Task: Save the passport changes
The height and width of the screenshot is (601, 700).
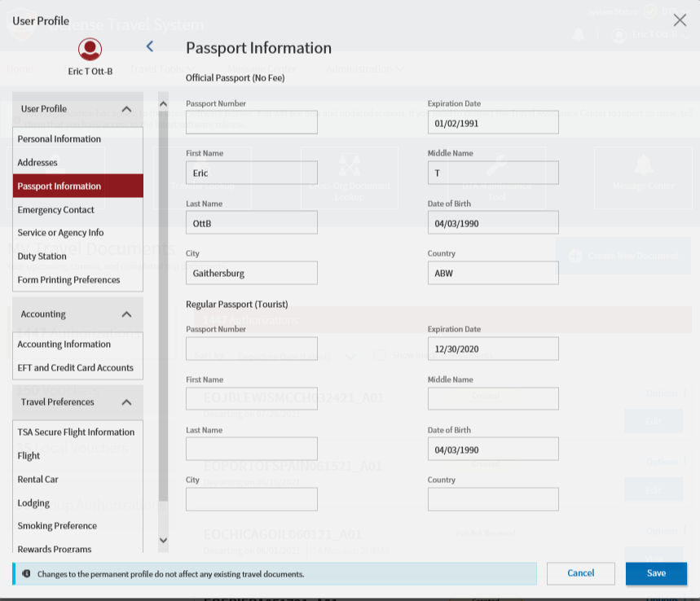Action: (656, 573)
